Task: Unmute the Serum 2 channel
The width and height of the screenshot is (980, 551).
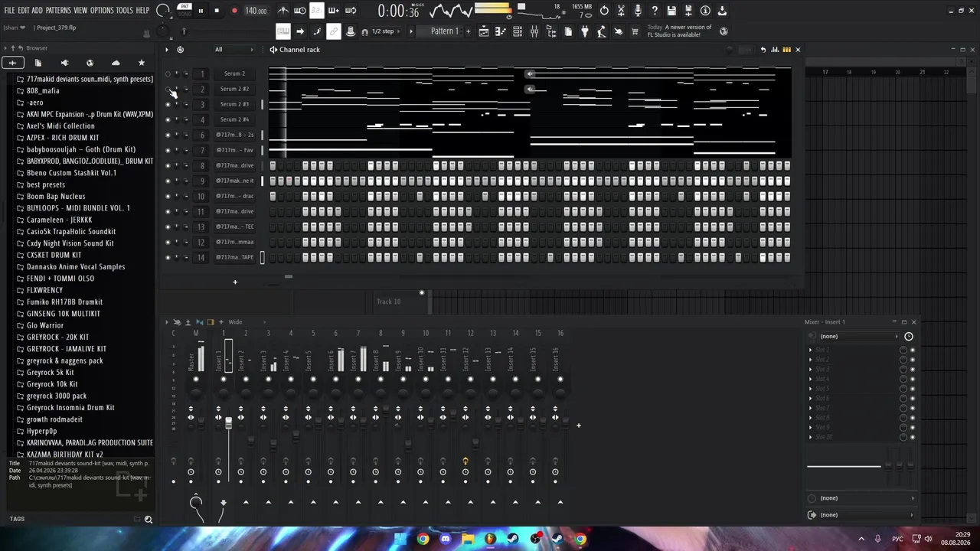Action: click(168, 73)
